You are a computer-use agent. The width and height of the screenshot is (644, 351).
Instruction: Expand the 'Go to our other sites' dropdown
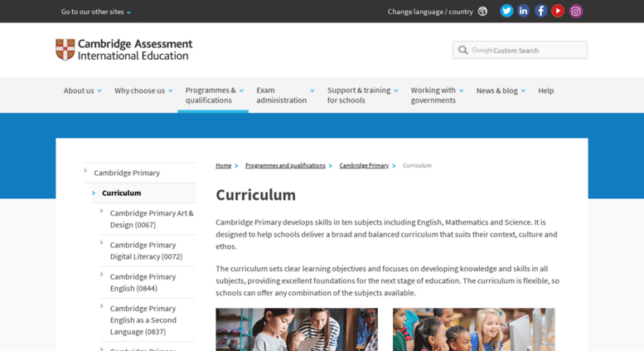(96, 12)
